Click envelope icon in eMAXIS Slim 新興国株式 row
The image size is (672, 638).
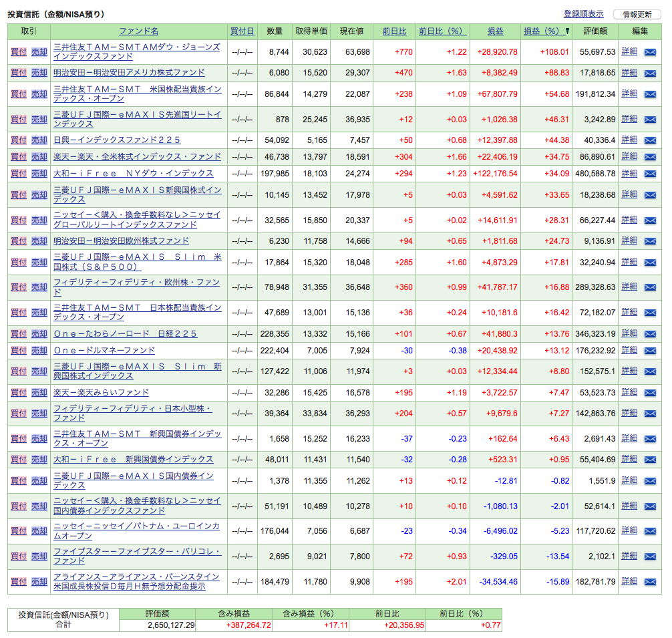tap(650, 371)
